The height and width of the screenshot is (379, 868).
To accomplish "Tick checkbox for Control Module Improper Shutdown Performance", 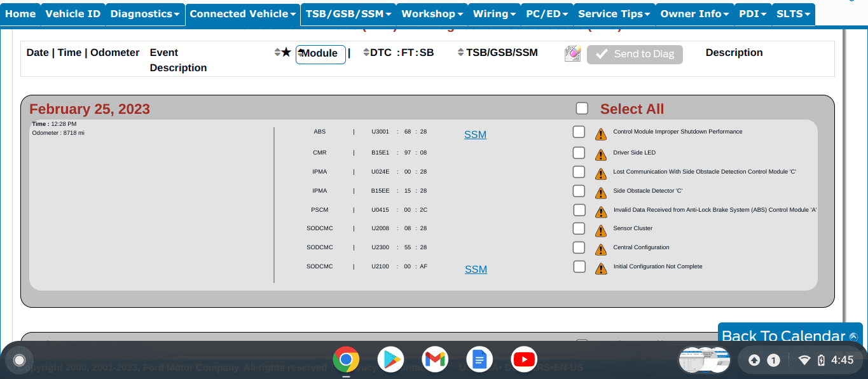I will click(x=579, y=132).
